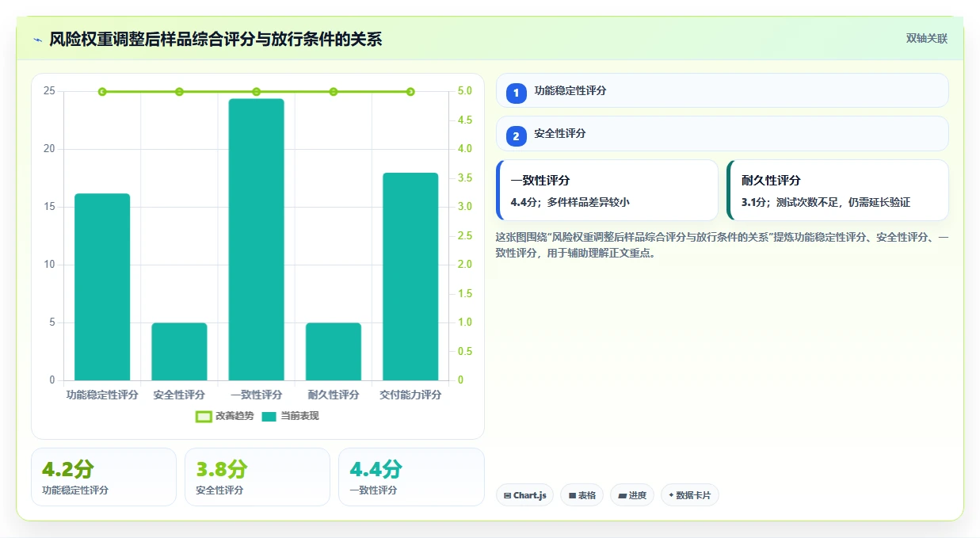Select the 安全性评分 bar in chart
Image resolution: width=980 pixels, height=538 pixels.
[179, 352]
